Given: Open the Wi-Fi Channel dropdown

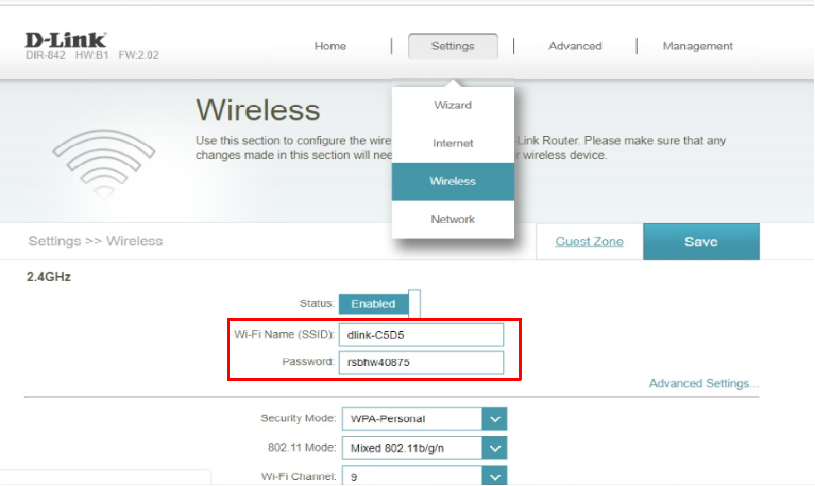Looking at the screenshot, I should pyautogui.click(x=424, y=476).
